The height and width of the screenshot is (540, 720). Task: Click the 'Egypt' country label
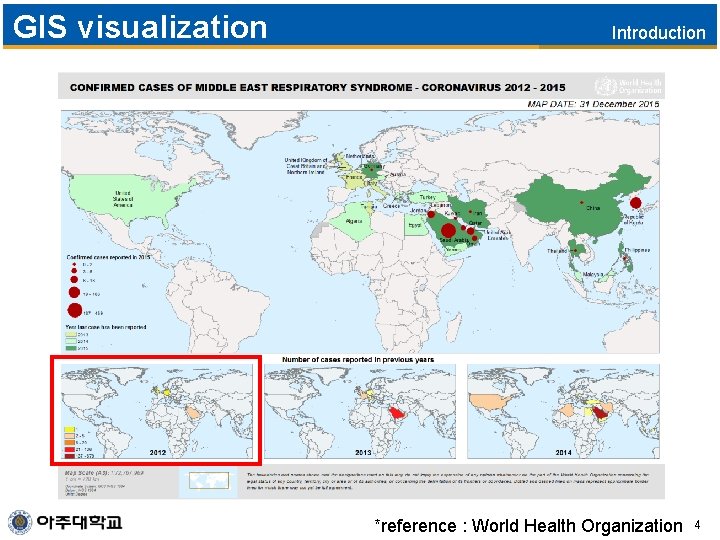[x=415, y=225]
